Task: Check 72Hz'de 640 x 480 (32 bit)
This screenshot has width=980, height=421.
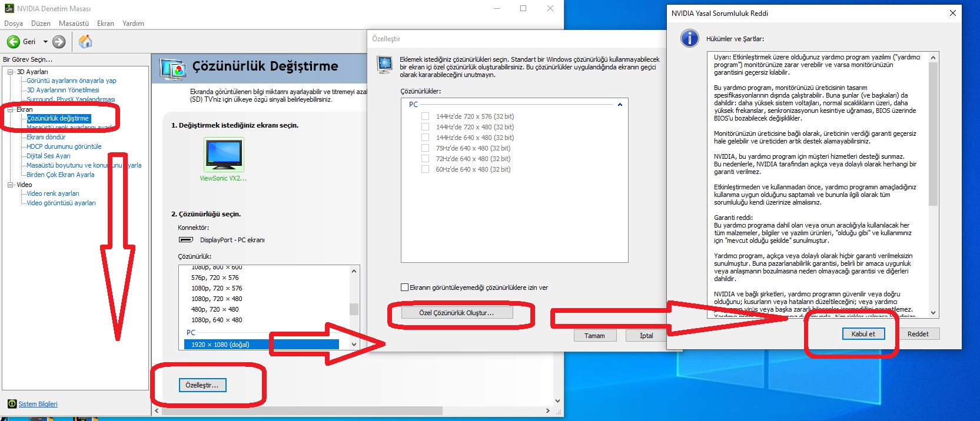Action: click(x=425, y=159)
